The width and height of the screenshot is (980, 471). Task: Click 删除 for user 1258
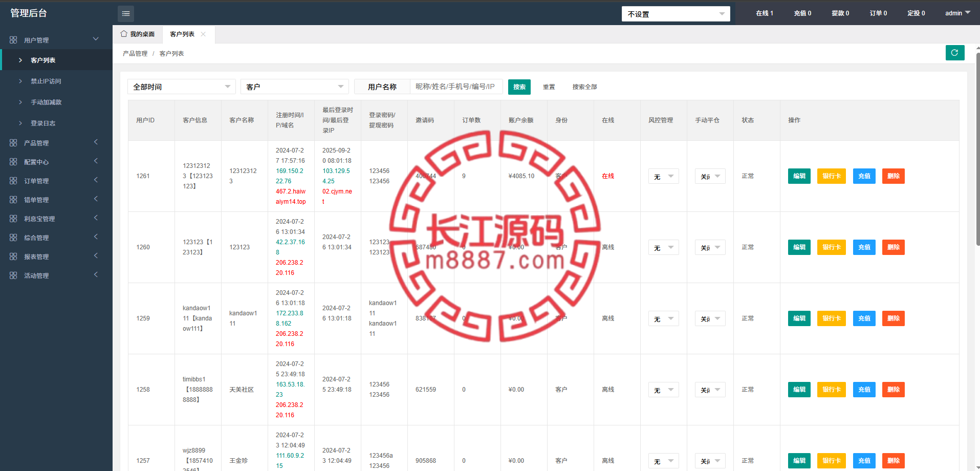pyautogui.click(x=894, y=390)
